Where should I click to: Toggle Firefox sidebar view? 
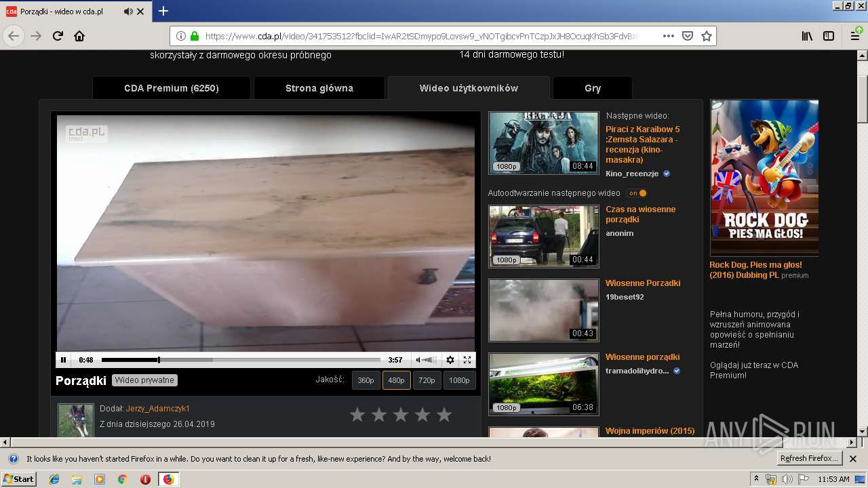pyautogui.click(x=829, y=36)
